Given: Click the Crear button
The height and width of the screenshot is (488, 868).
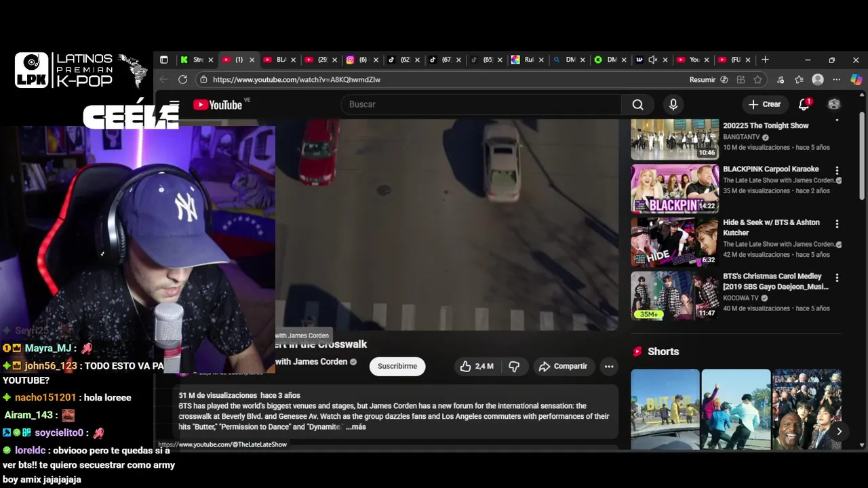Looking at the screenshot, I should (764, 104).
